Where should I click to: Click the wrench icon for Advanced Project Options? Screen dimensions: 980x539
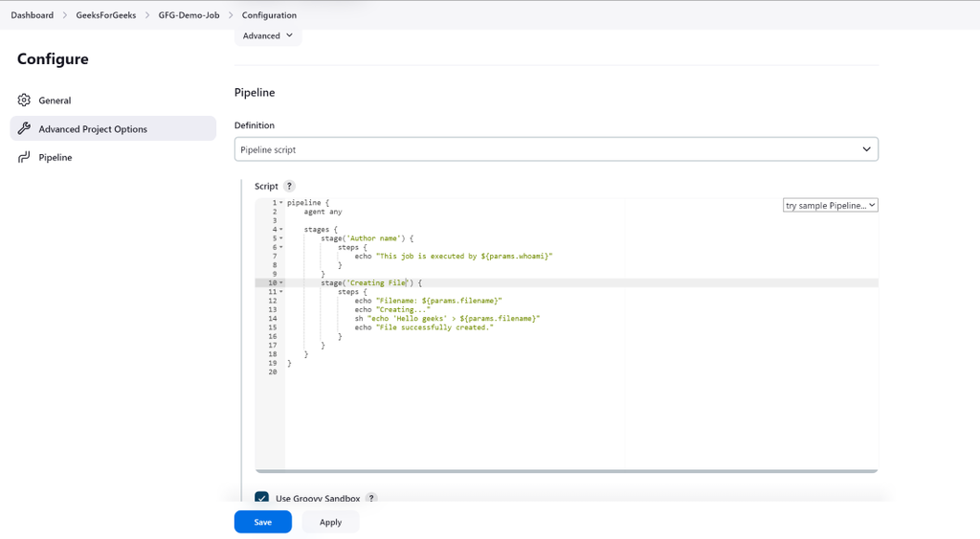(x=24, y=129)
